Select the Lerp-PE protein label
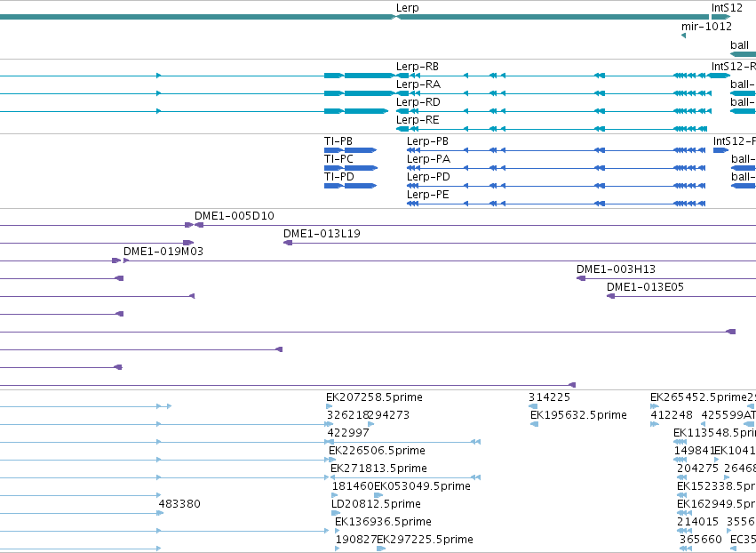The height and width of the screenshot is (553, 756). (x=427, y=195)
